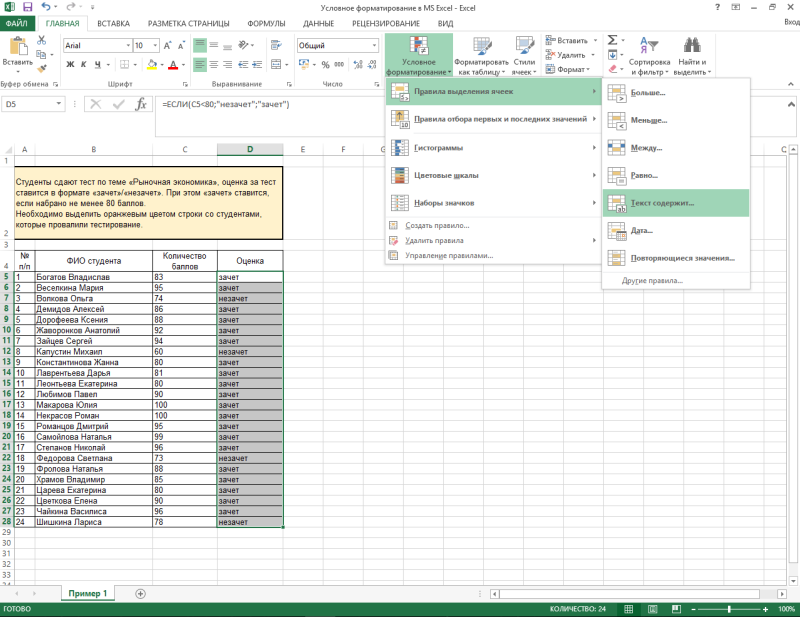The height and width of the screenshot is (617, 800).
Task: Click inside the formula bar text
Action: [x=226, y=104]
